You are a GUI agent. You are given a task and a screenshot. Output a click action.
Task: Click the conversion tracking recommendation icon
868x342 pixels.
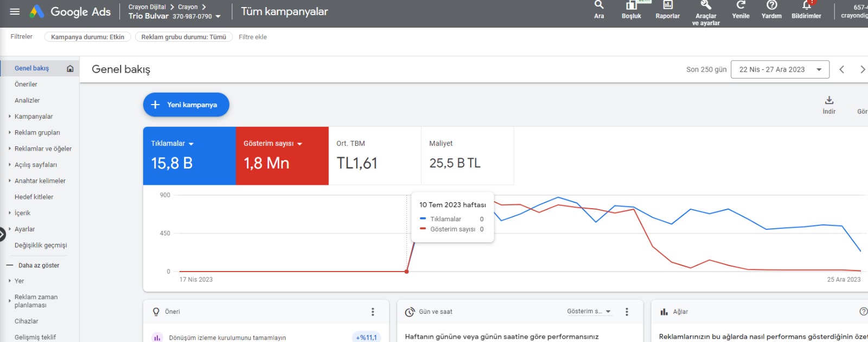tap(157, 337)
